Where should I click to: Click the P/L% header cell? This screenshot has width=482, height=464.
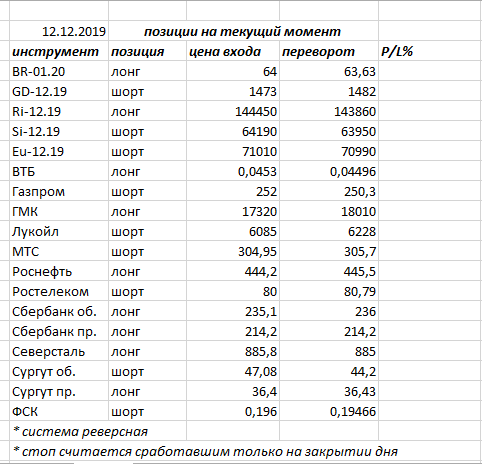[x=430, y=51]
